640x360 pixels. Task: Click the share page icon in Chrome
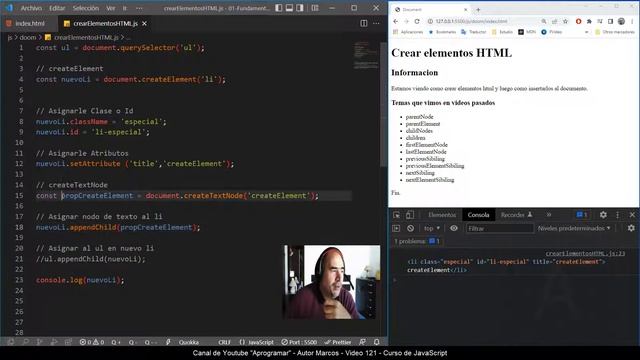554,21
